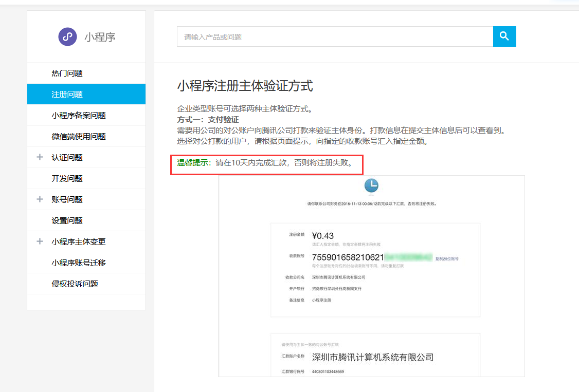579x392 pixels.
Task: Expand the 账号问题 plus icon
Action: [x=40, y=199]
